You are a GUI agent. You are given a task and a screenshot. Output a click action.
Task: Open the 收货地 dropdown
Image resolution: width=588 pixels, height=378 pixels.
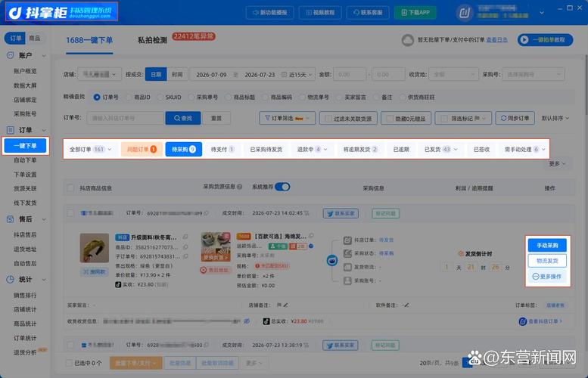(454, 75)
